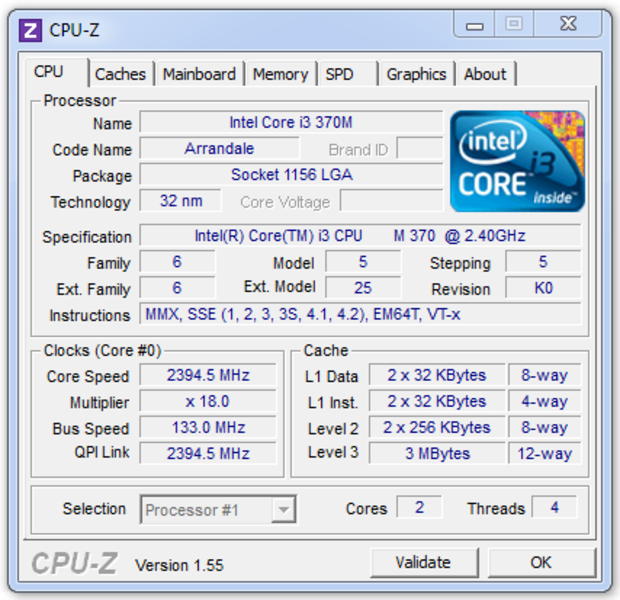Select the Memory tab
This screenshot has width=620, height=600.
[x=280, y=74]
